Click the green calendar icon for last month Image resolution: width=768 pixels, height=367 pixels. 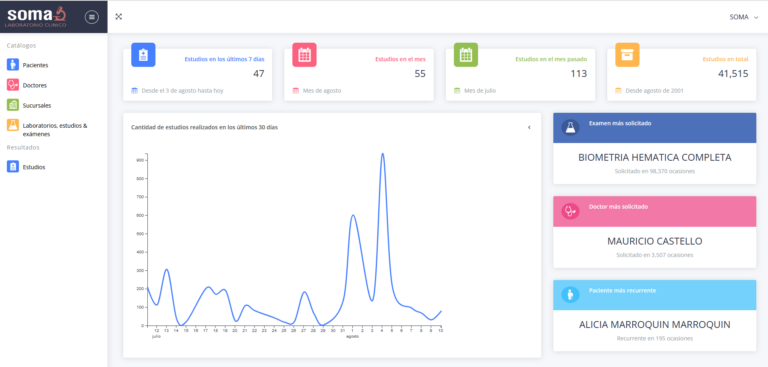[x=466, y=54]
